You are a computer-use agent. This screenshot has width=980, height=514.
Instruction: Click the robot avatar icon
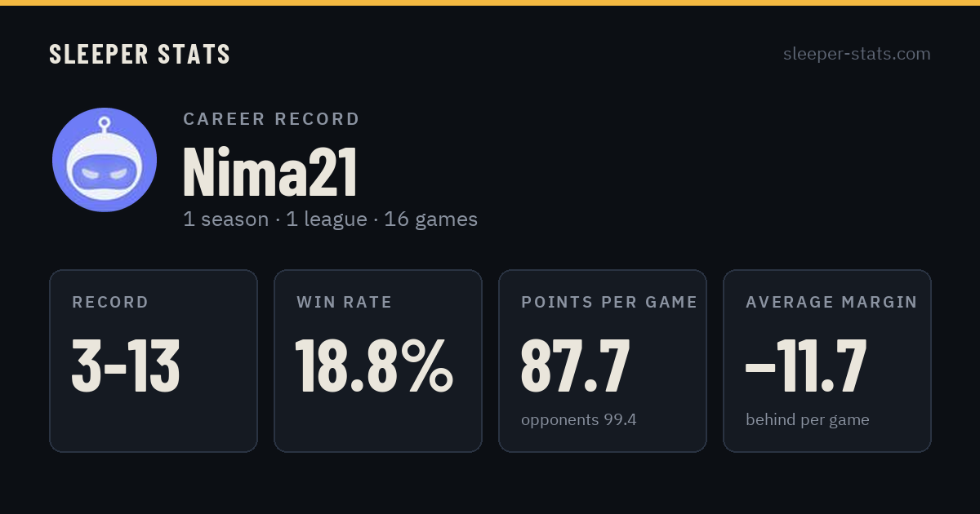click(105, 160)
